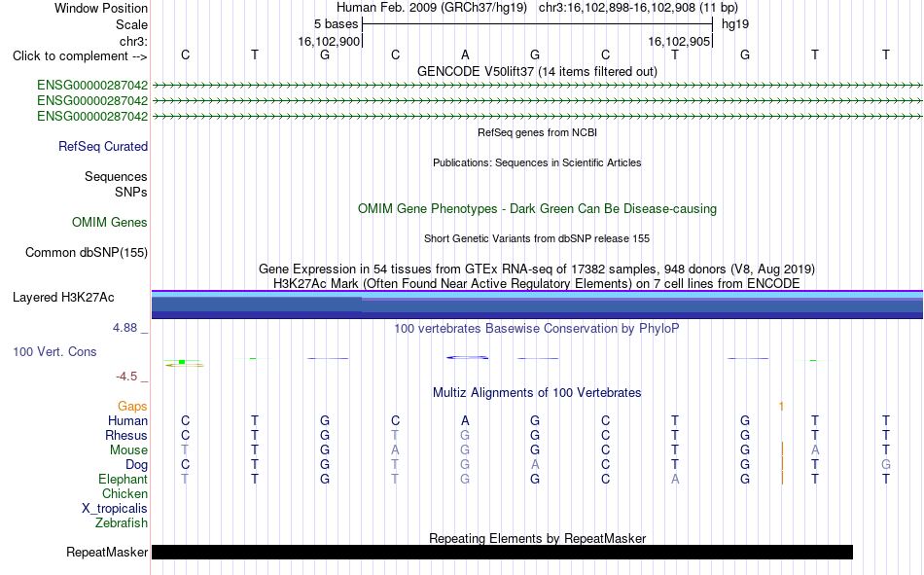
Task: Click '100 vertebrates Basewise Conservation by PhyloP' title
Action: coord(537,329)
